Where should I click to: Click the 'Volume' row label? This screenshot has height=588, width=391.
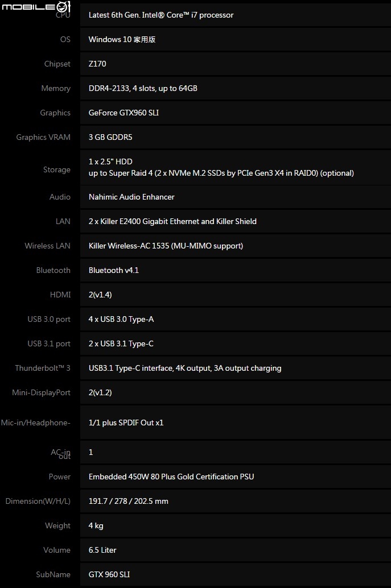(57, 550)
